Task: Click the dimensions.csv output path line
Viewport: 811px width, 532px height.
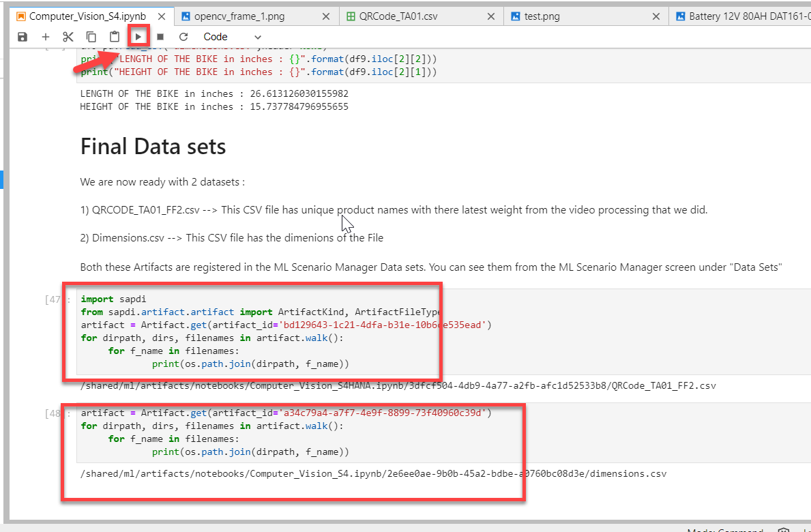Action: (x=373, y=473)
